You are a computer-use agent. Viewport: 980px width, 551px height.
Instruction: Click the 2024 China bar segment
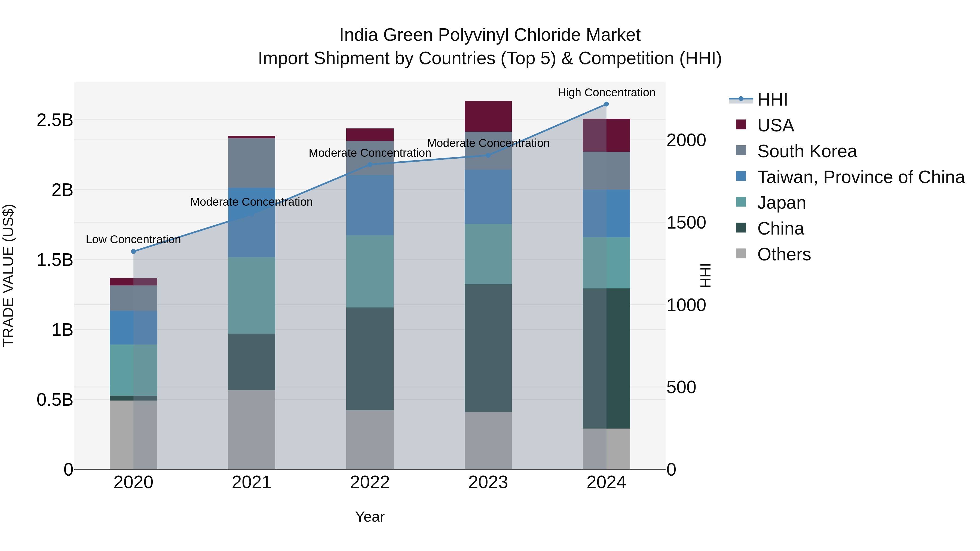pyautogui.click(x=607, y=359)
